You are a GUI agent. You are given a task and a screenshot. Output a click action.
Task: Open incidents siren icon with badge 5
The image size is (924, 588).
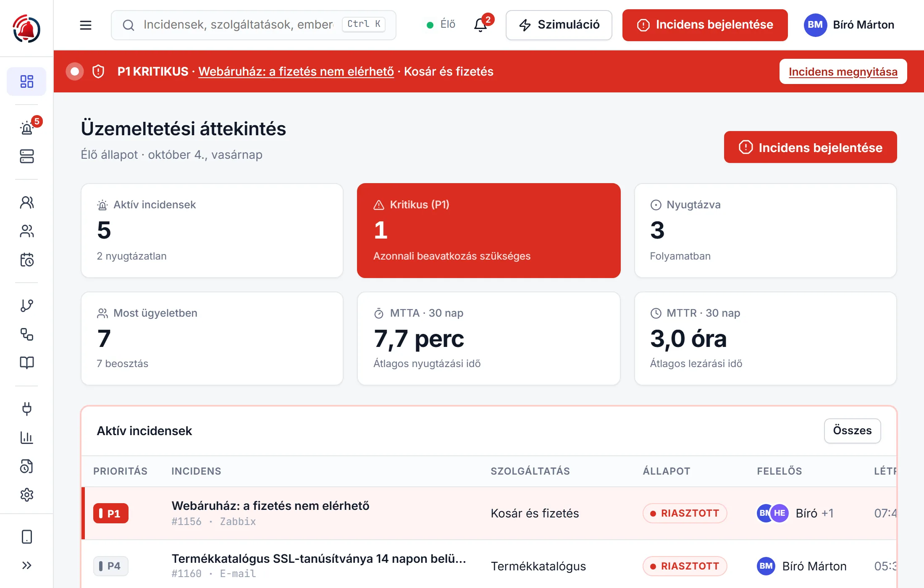coord(27,127)
